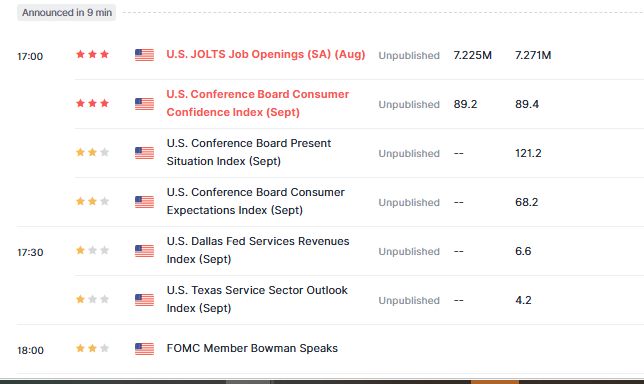Click the US flag beside Dallas Fed Services Revenues
This screenshot has width=644, height=384.
click(x=145, y=251)
